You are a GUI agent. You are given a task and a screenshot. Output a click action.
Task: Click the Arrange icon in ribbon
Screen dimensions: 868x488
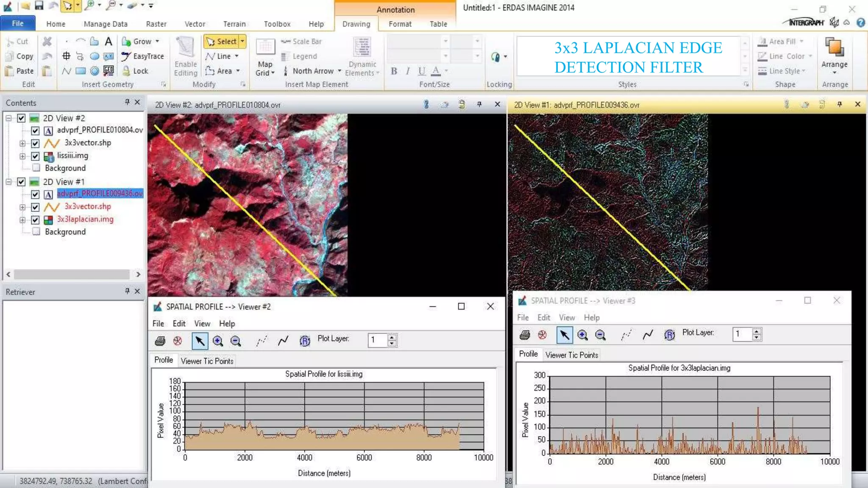(x=834, y=47)
